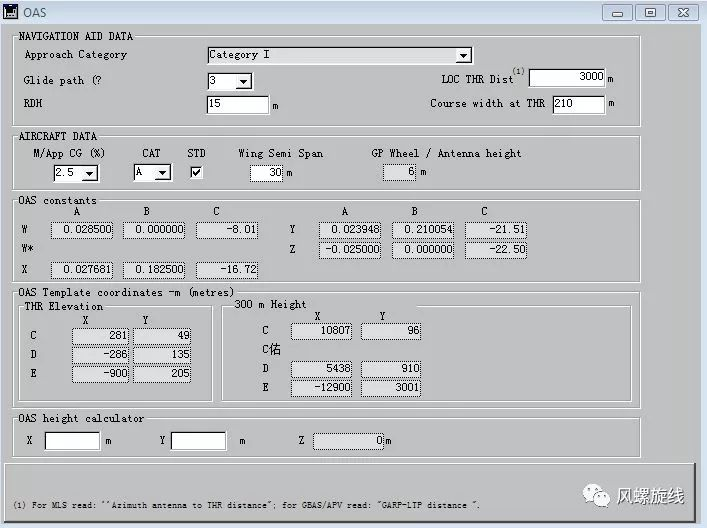Select Y constant C value -21.51
Viewport: 707px width, 528px height.
496,230
